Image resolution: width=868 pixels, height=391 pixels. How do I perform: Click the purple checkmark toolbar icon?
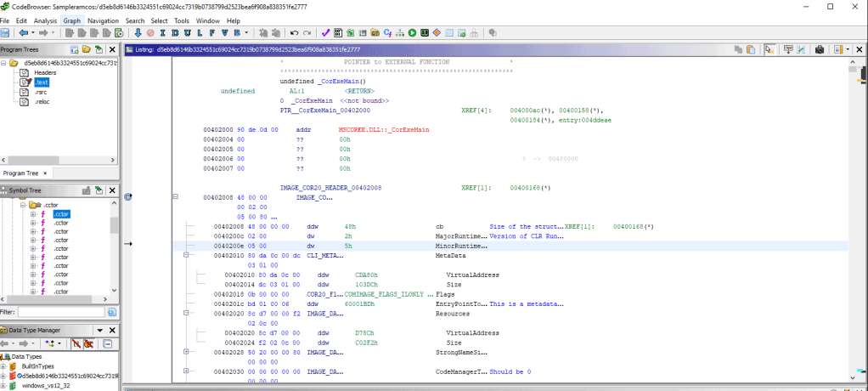click(325, 32)
